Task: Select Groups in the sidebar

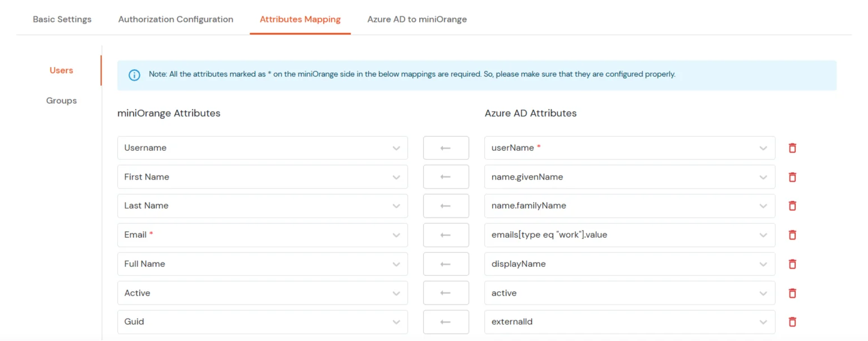Action: [61, 100]
